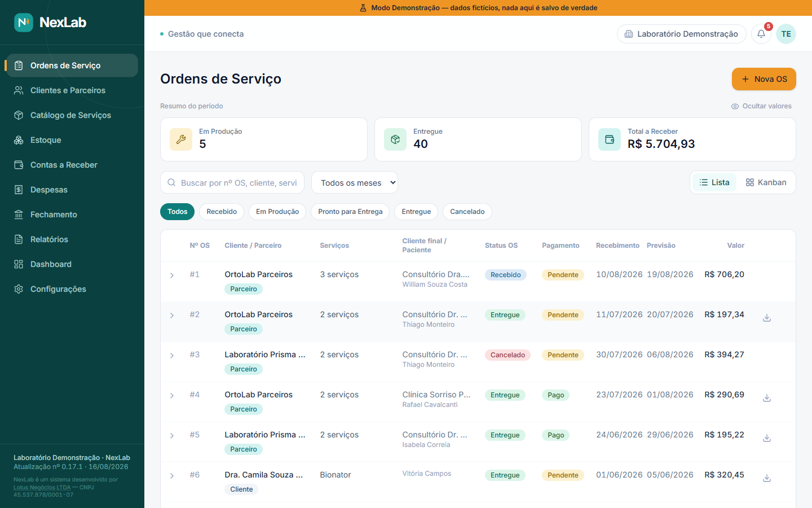Open Fechamento in the sidebar

72,214
